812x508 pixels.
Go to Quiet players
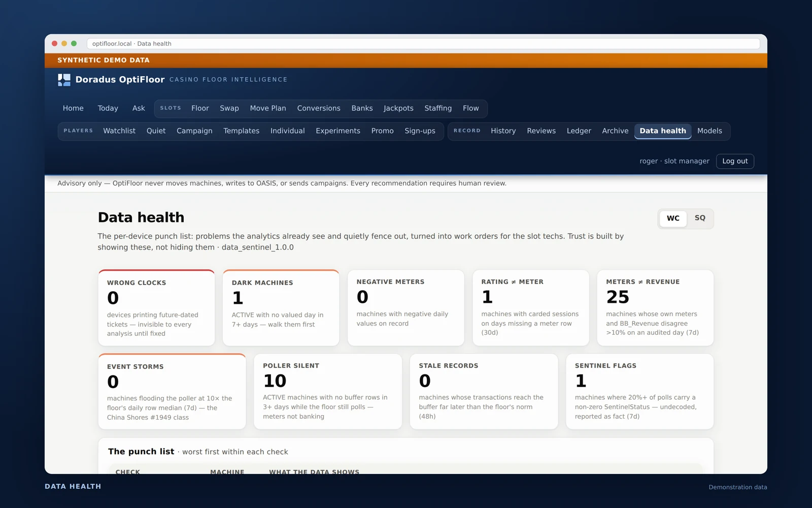pos(156,131)
